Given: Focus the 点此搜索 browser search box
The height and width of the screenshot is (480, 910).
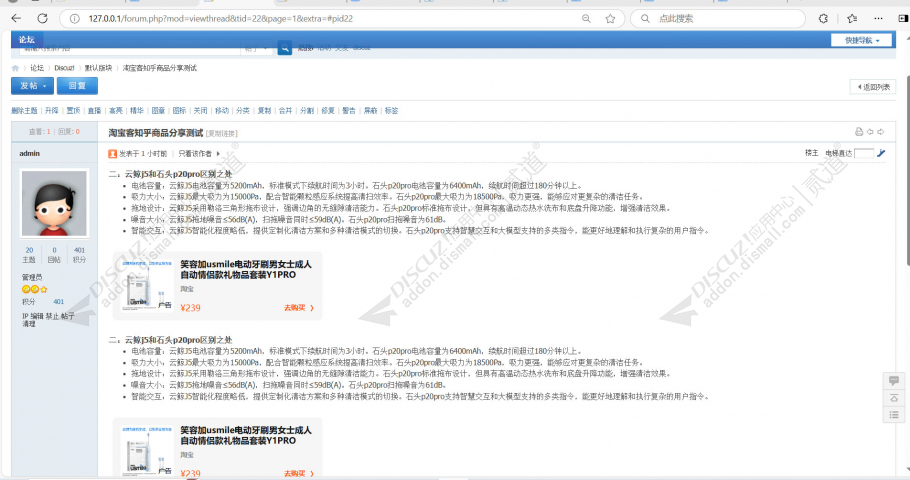Looking at the screenshot, I should coord(718,19).
